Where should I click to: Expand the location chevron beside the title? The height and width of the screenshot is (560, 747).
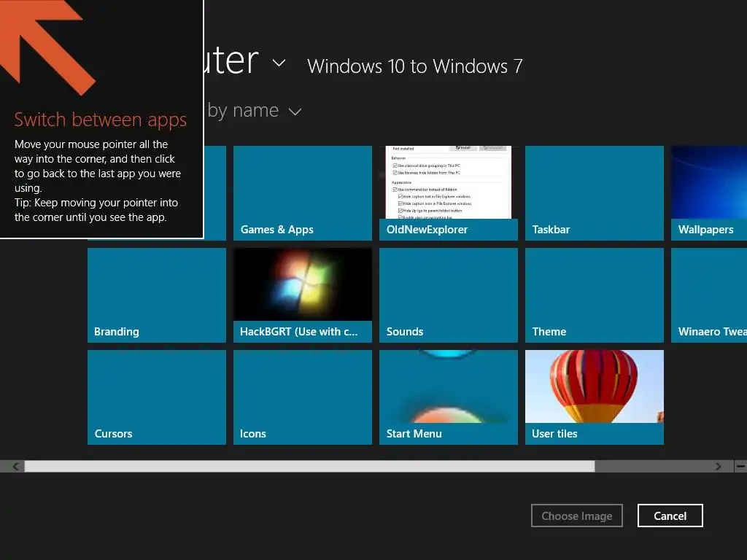(279, 63)
